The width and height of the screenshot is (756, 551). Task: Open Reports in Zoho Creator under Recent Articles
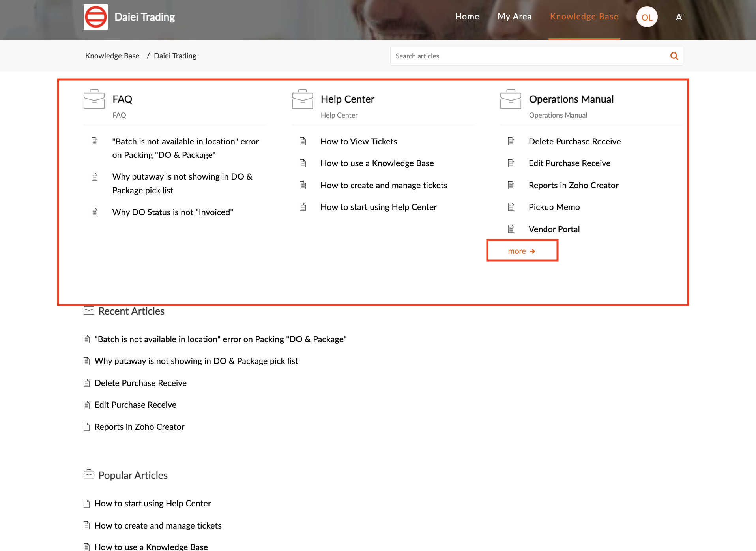[139, 427]
